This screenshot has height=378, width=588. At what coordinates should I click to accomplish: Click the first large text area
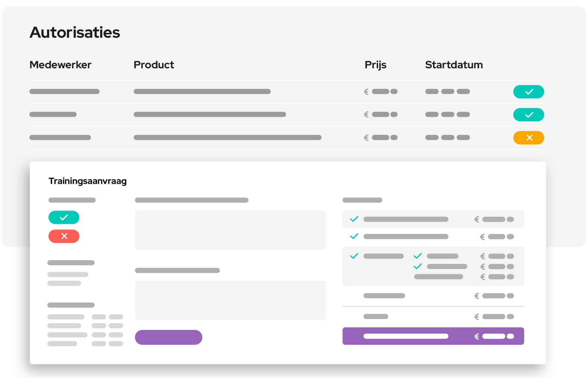coord(230,230)
